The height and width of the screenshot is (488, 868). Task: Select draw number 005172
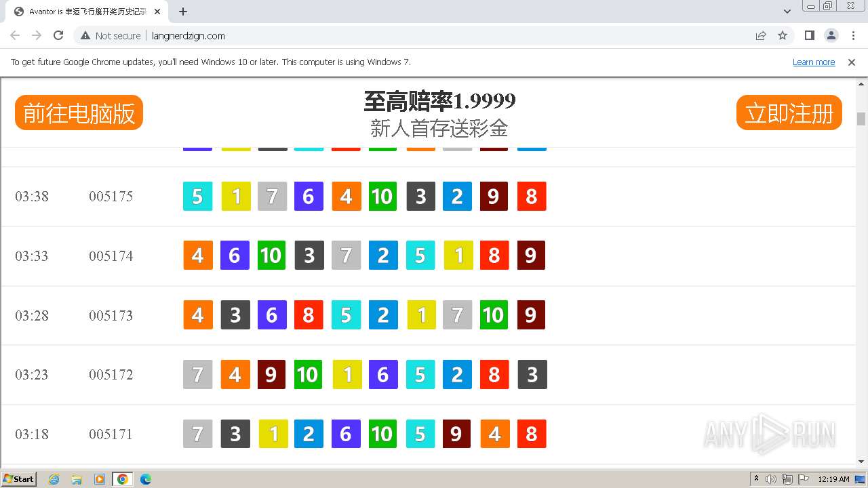111,375
